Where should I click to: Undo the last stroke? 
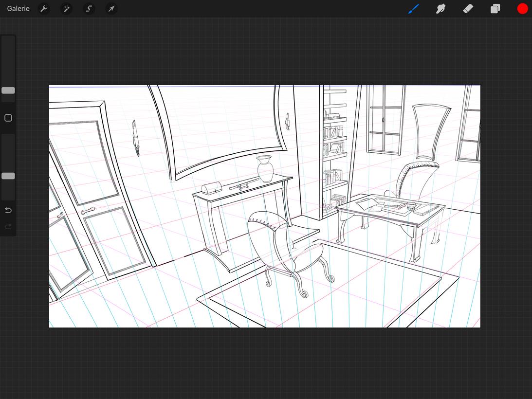8,210
